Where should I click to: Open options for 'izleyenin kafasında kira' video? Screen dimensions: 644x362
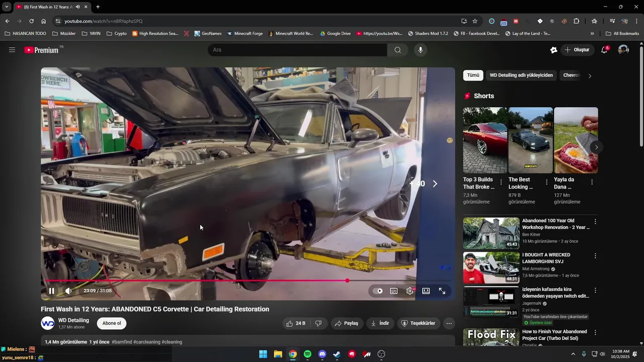click(595, 291)
